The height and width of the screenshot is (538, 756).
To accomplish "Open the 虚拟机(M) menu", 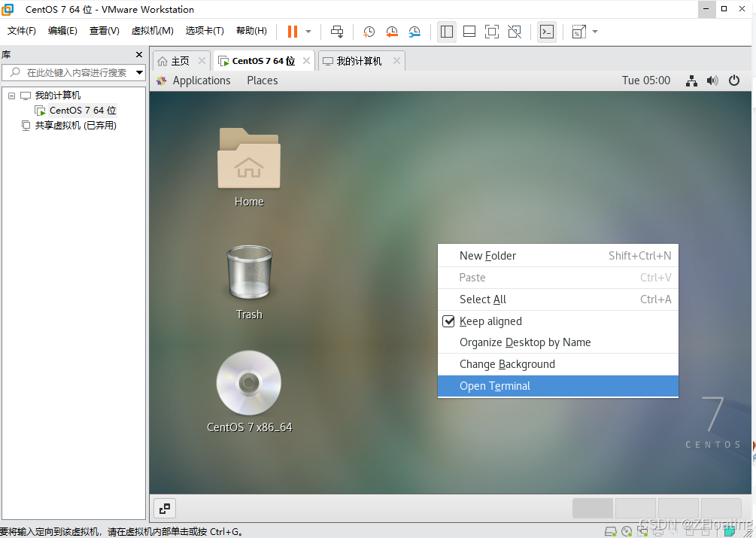I will pyautogui.click(x=153, y=31).
